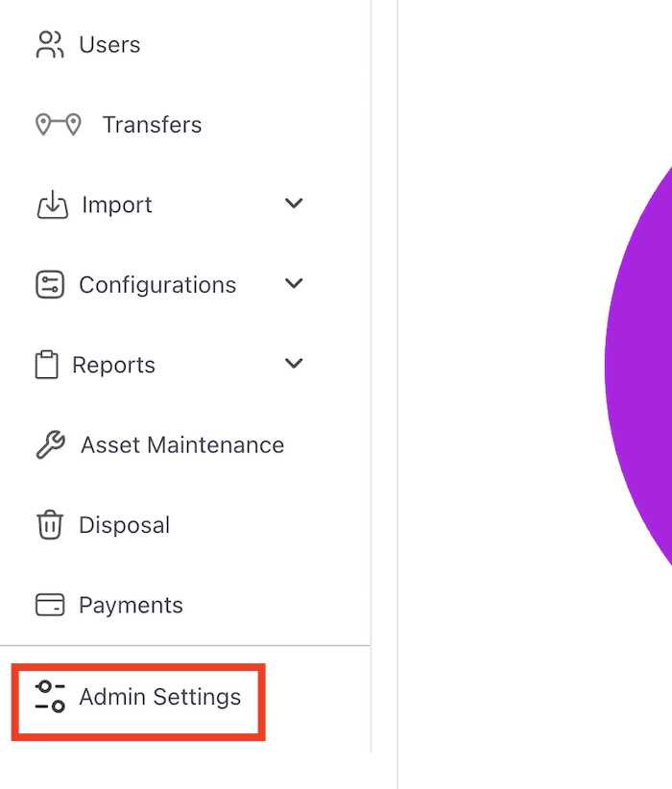The image size is (672, 789).
Task: Click the Admin Settings sliders icon
Action: [50, 697]
